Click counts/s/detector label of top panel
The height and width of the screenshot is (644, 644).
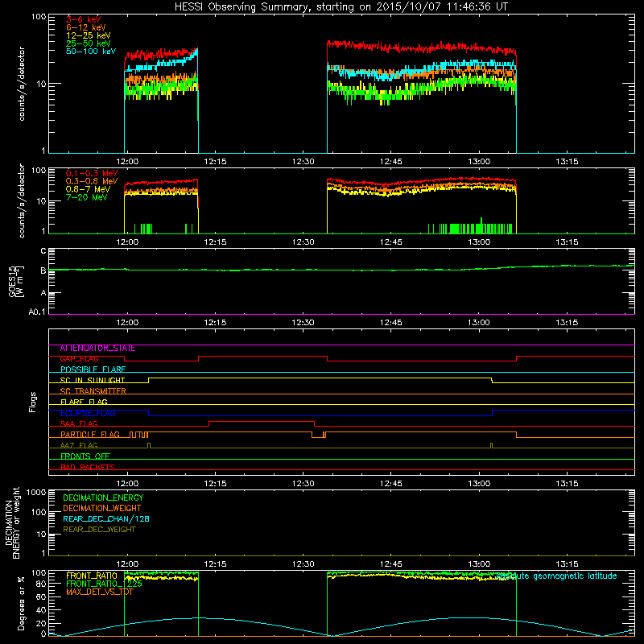[x=22, y=84]
